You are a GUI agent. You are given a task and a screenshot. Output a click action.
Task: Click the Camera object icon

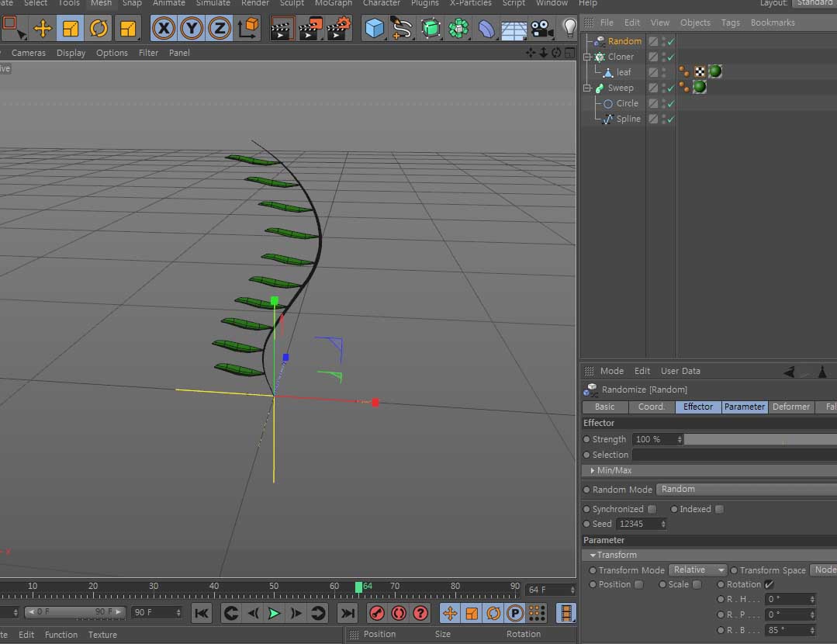541,29
